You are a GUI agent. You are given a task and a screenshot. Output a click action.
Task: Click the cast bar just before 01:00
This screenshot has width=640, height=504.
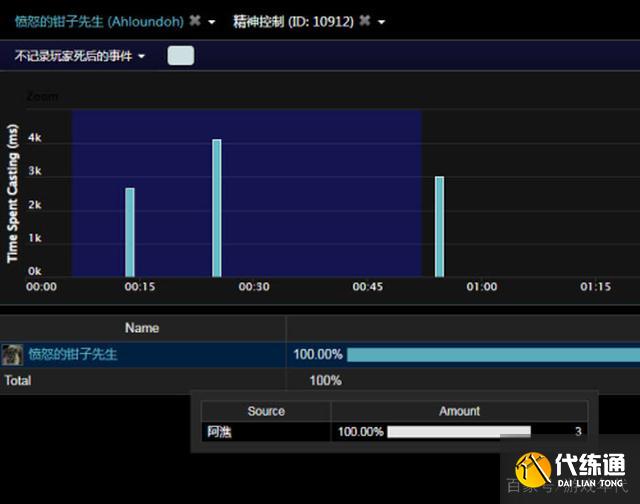click(439, 227)
